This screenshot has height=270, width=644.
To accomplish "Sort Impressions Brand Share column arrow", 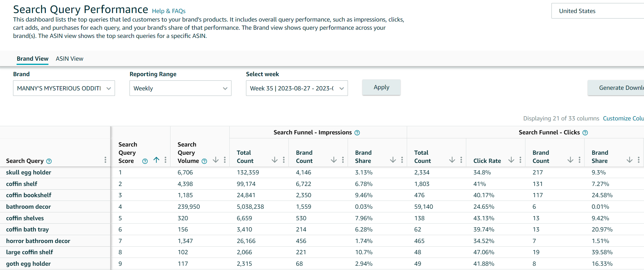I will pos(393,160).
